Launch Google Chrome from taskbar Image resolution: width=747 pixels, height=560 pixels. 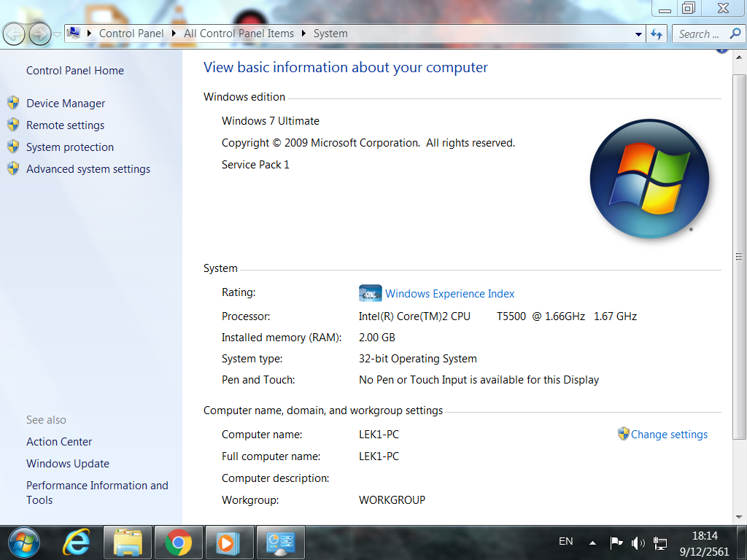(179, 542)
